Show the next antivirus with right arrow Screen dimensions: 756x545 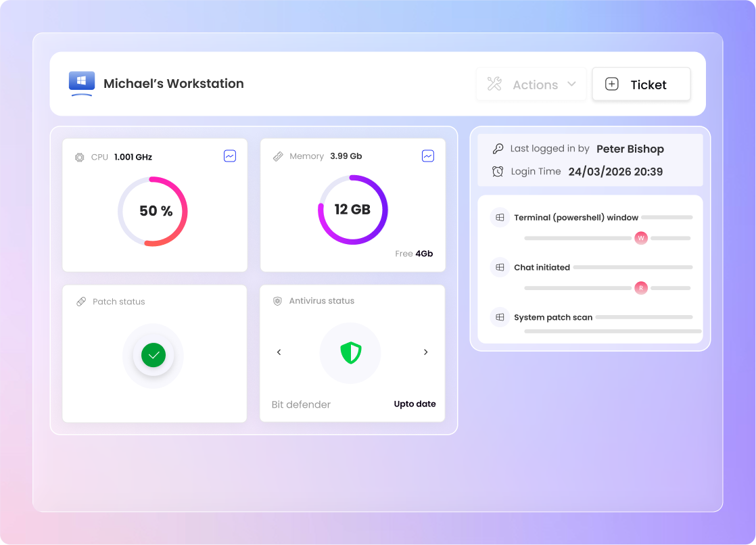[x=425, y=352]
